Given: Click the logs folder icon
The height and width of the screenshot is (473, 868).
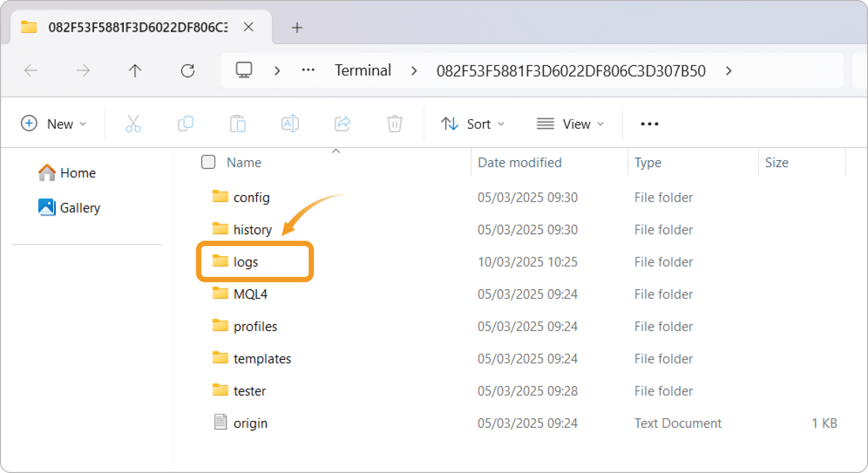Looking at the screenshot, I should click(x=220, y=261).
